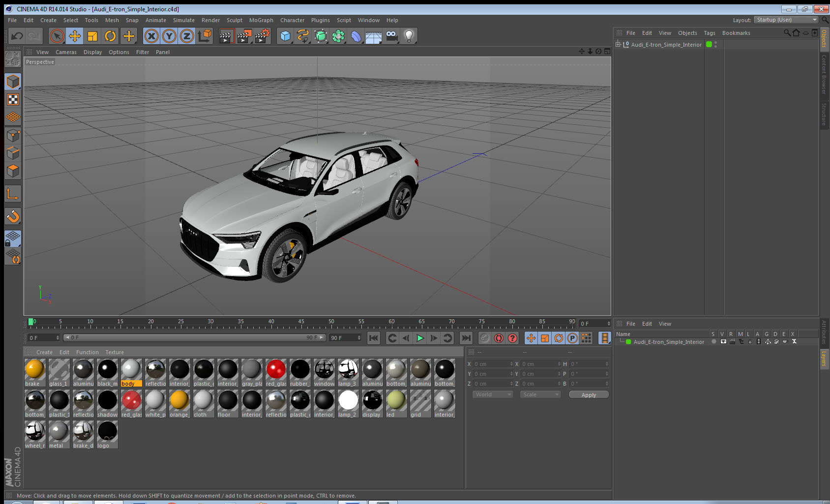Enable Model mode in left palette
Viewport: 830px width, 504px height.
13,82
